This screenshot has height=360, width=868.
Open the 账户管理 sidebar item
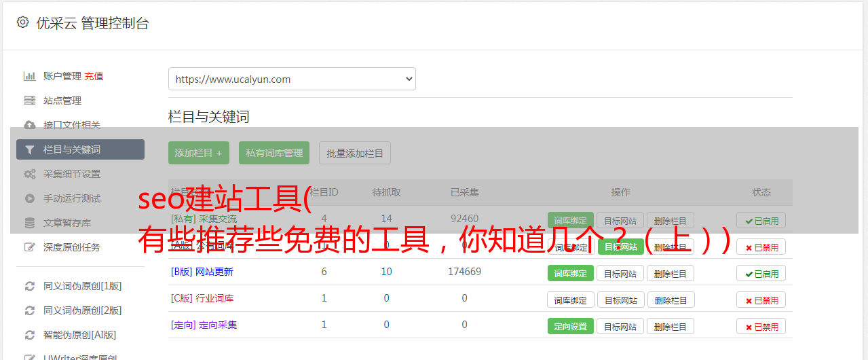[x=62, y=76]
